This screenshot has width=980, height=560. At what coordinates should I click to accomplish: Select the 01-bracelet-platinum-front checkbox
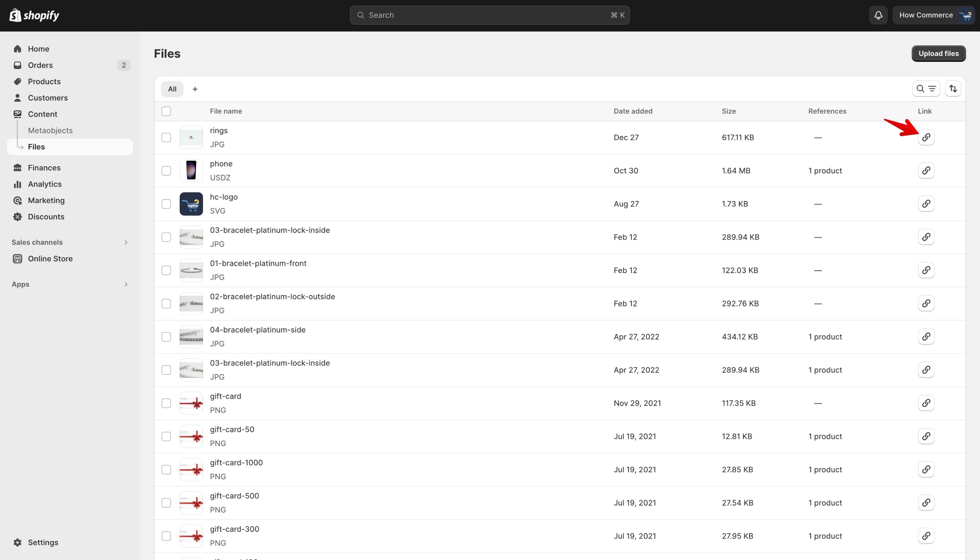coord(166,270)
